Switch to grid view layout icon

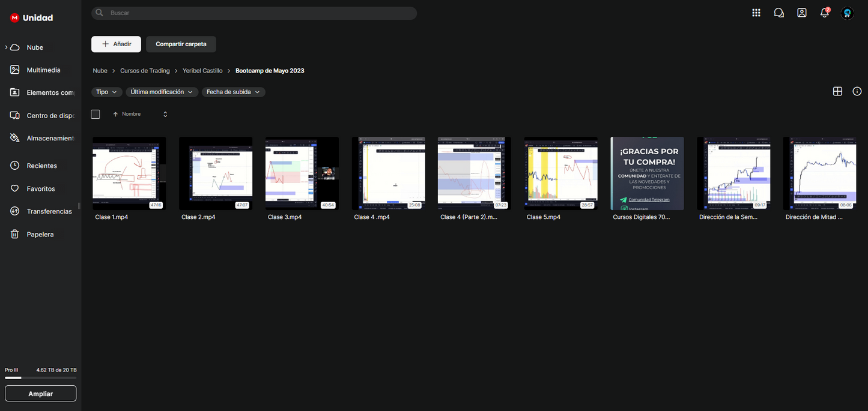[837, 91]
